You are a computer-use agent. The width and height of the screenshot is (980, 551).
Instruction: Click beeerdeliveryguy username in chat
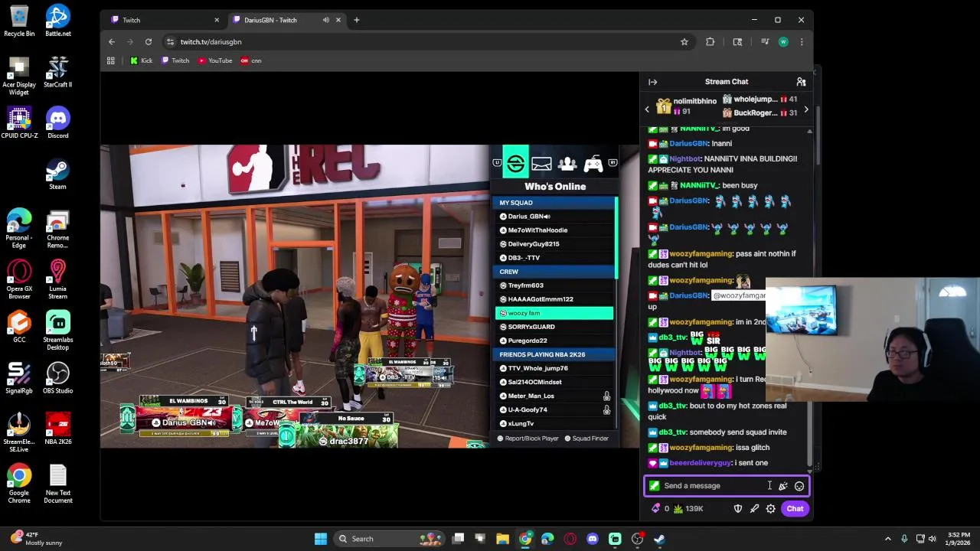coord(700,463)
